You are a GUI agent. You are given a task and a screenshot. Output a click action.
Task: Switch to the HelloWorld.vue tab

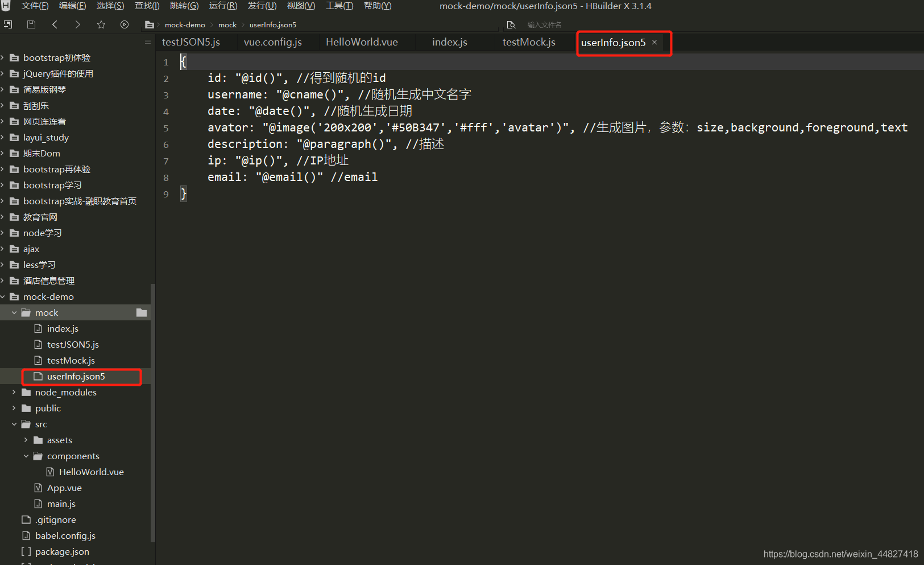pyautogui.click(x=362, y=42)
